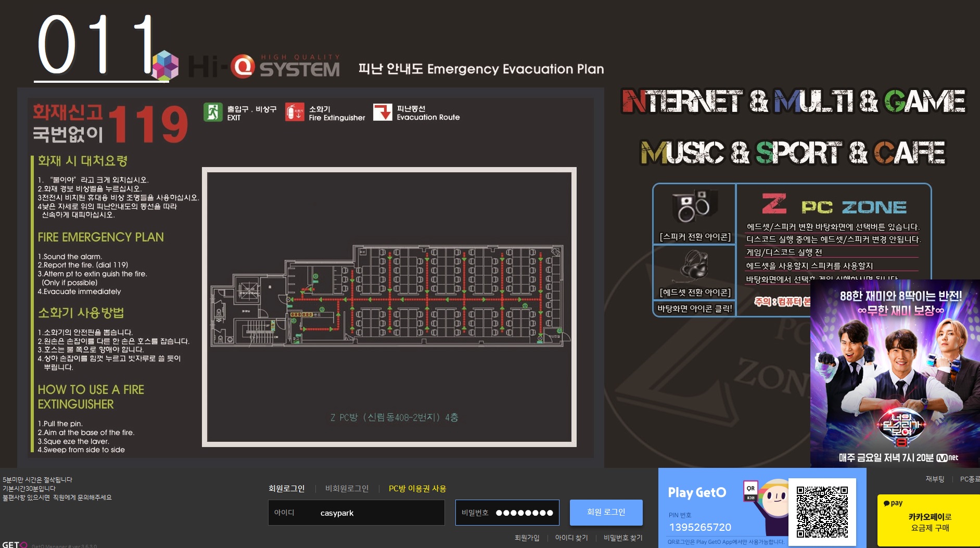Image resolution: width=980 pixels, height=548 pixels.
Task: Click the 재부팅 reboot link
Action: [x=935, y=479]
